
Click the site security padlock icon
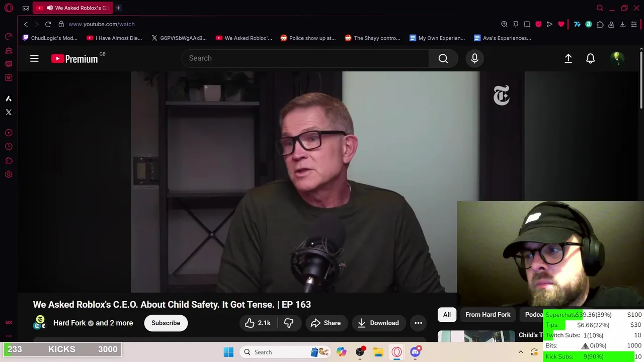61,24
